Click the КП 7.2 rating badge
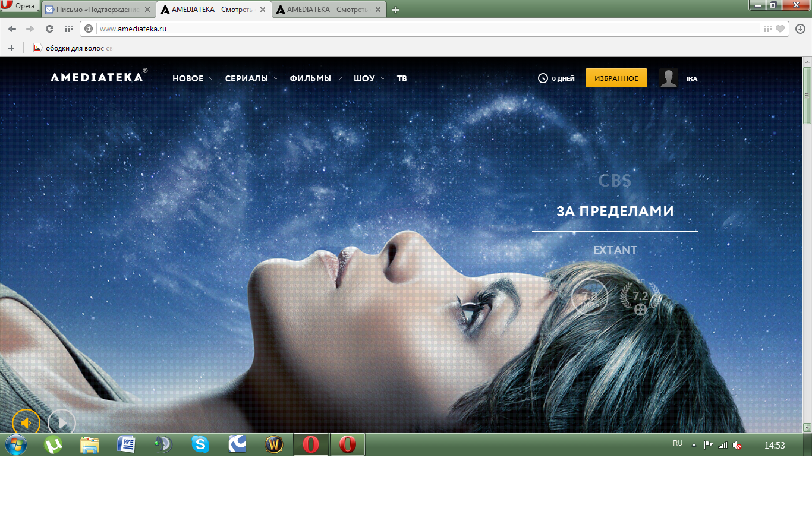Viewport: 812px width, 527px height. pos(640,297)
